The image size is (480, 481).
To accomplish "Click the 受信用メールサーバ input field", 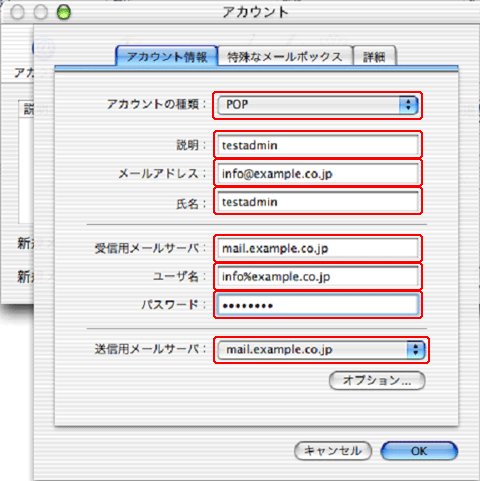I will click(x=318, y=248).
